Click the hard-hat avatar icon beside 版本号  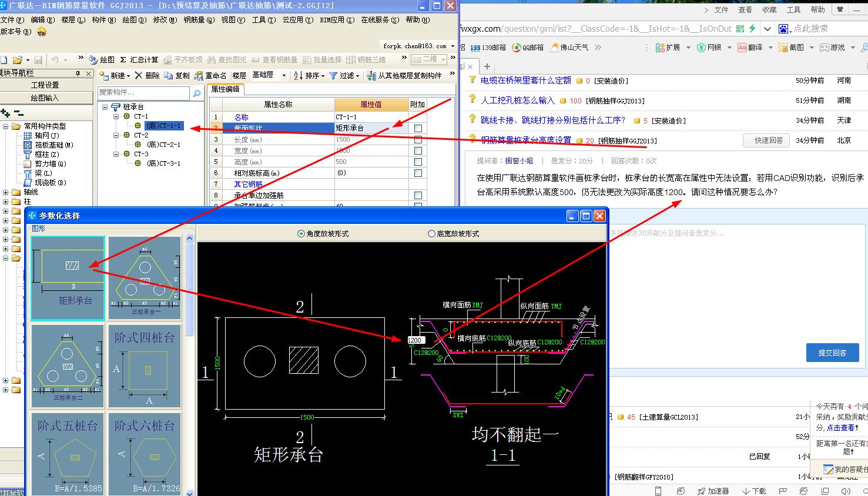pyautogui.click(x=41, y=32)
